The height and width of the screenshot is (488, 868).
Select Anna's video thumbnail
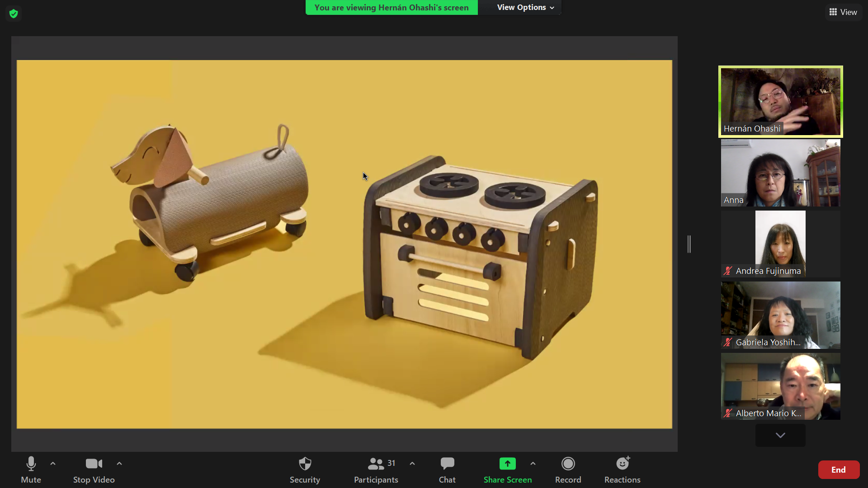coord(781,173)
